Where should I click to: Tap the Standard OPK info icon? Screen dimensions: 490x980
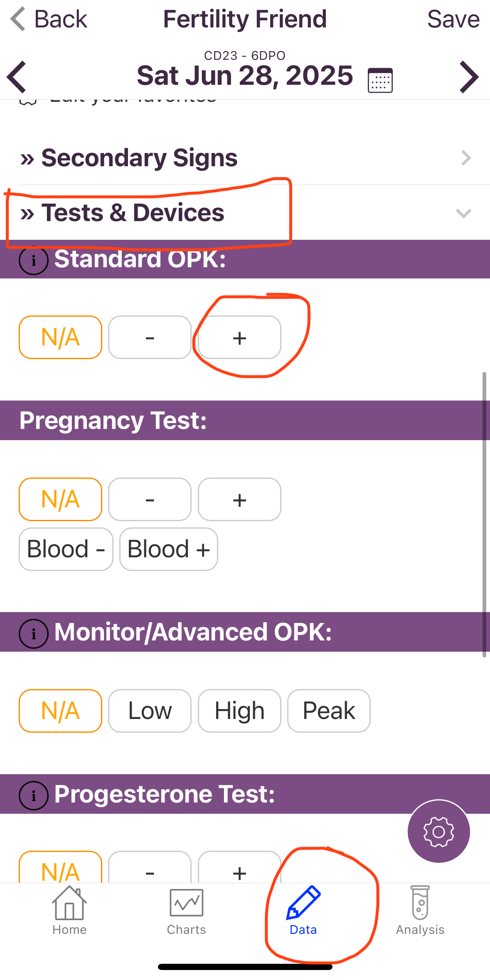point(33,260)
